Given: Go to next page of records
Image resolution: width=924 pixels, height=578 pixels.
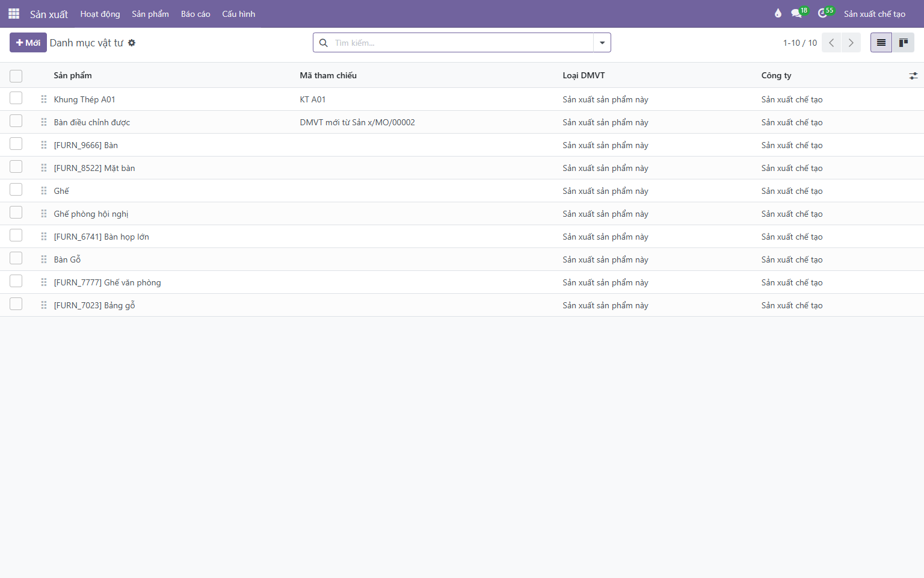Looking at the screenshot, I should [851, 43].
